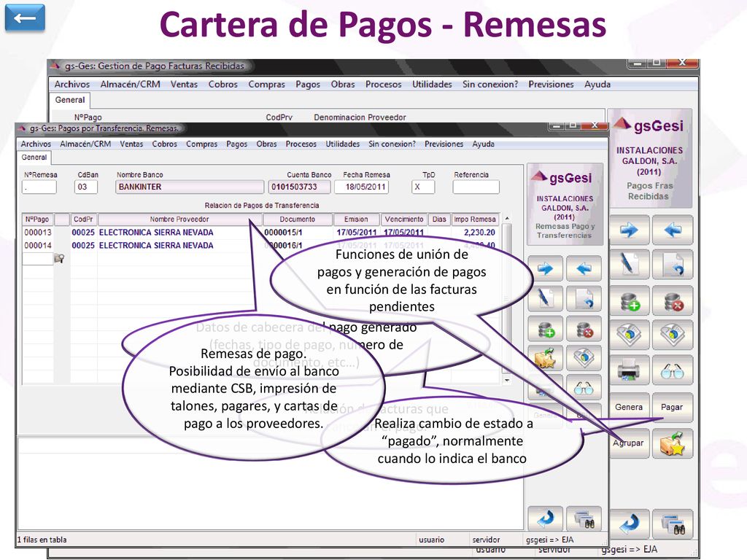Click document undo icon in Facturas Recibidas window
The height and width of the screenshot is (560, 747).
[672, 265]
